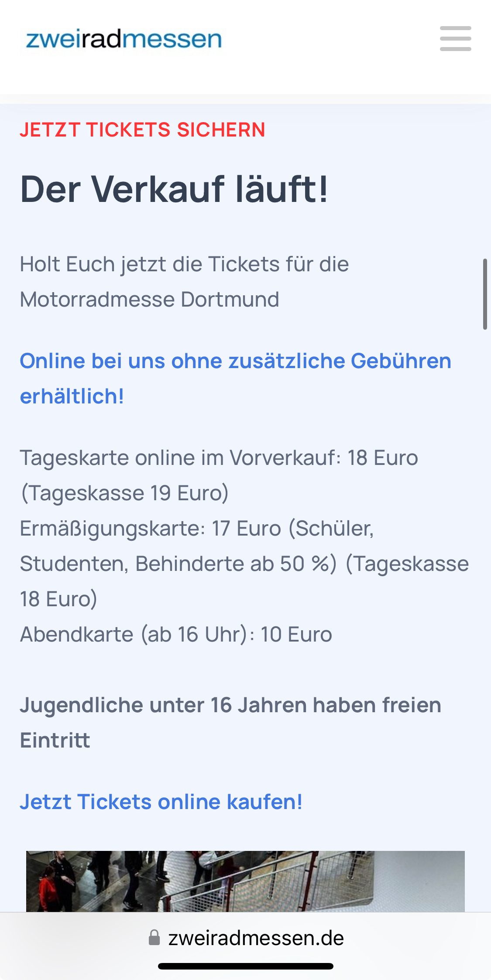The image size is (491, 980).
Task: Tap the black home indicator bar
Action: click(x=245, y=966)
